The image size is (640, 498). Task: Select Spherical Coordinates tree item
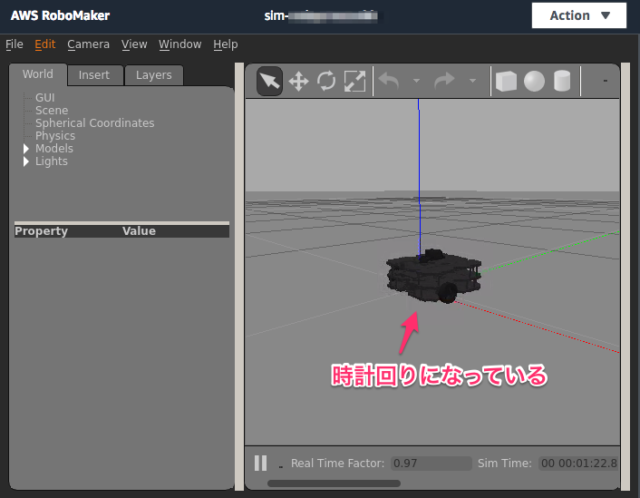tap(95, 123)
